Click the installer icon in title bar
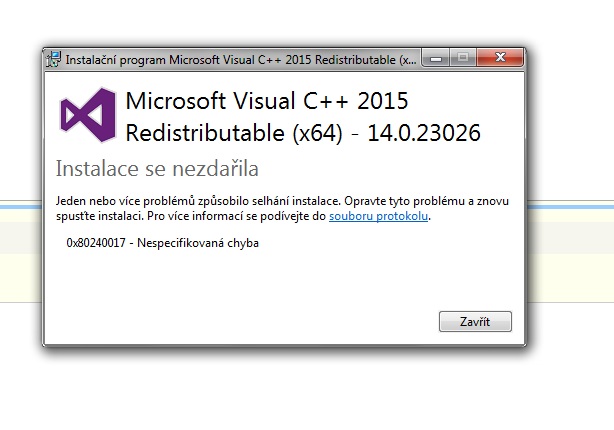Image resolution: width=614 pixels, height=430 pixels. pyautogui.click(x=54, y=59)
